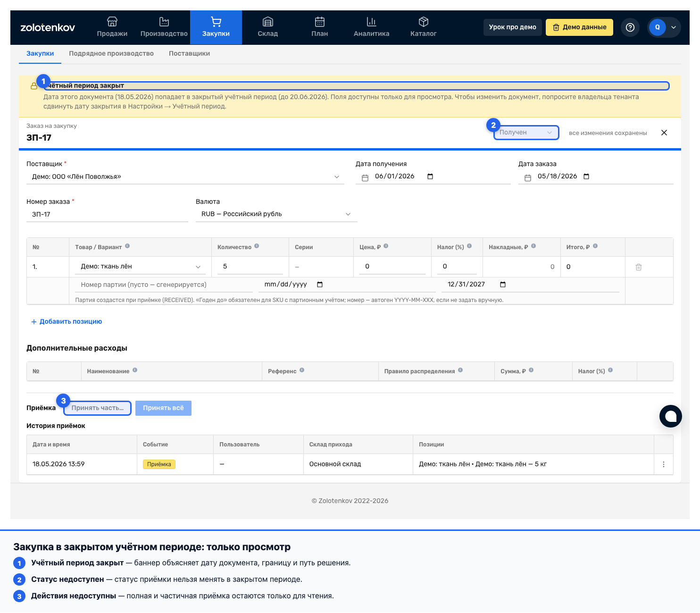The width and height of the screenshot is (700, 613).
Task: Switch to the Подрядное производство tab
Action: pyautogui.click(x=111, y=54)
